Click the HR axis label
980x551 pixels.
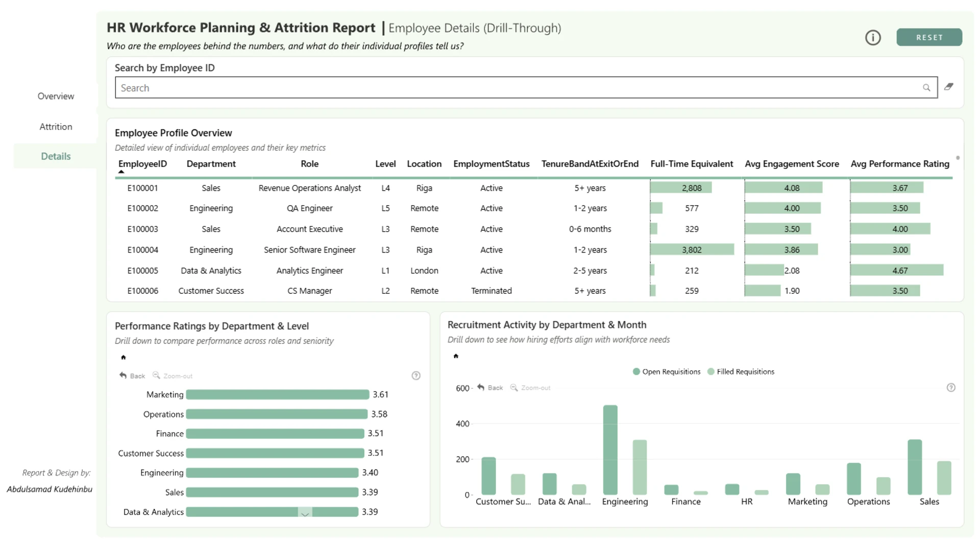point(747,502)
